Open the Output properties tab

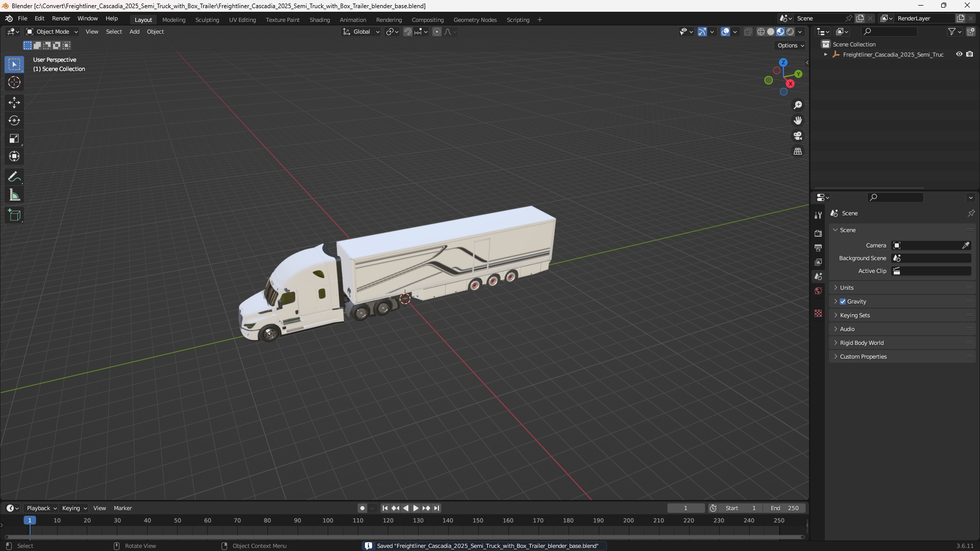818,247
